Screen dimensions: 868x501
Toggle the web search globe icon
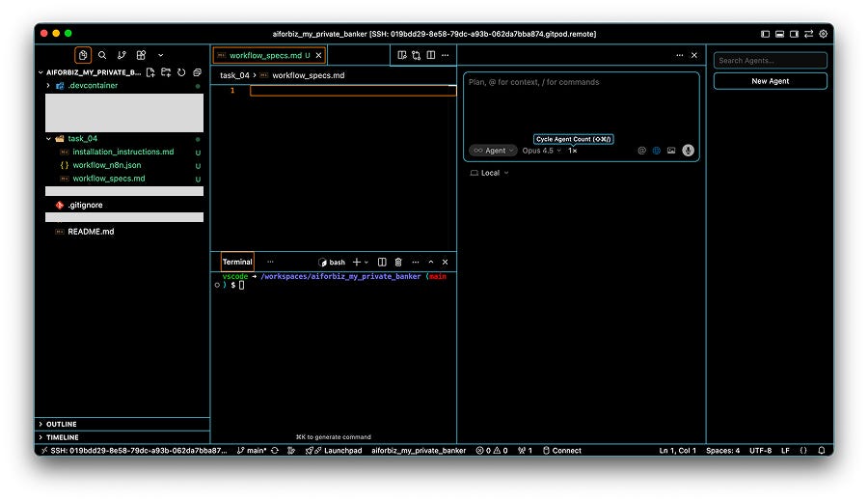point(657,151)
